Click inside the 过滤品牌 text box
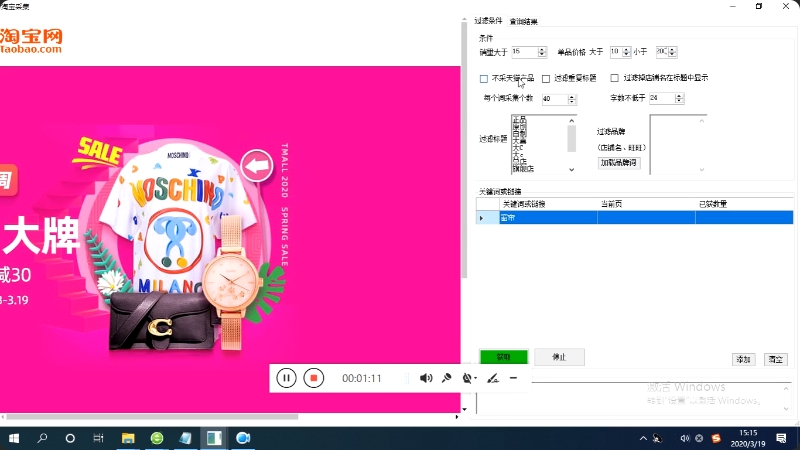 pos(674,144)
